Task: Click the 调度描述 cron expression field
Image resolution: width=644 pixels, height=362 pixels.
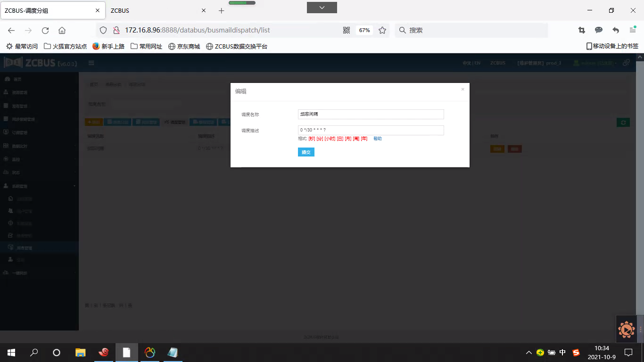Action: 371,130
